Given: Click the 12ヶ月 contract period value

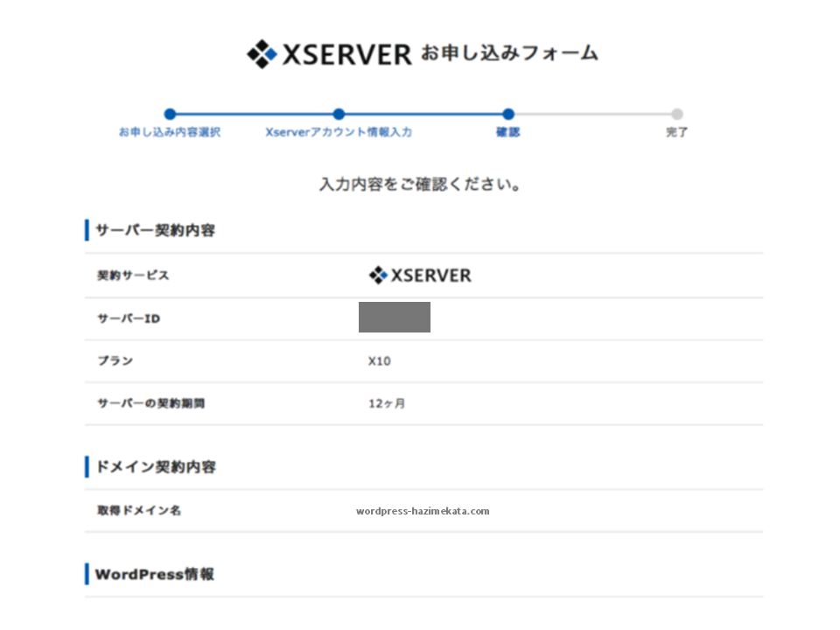Looking at the screenshot, I should click(x=387, y=403).
